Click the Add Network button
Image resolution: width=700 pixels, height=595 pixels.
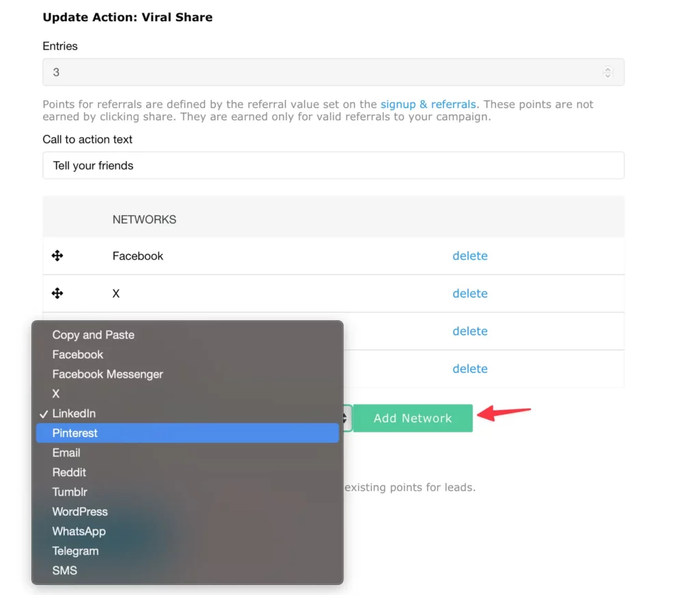coord(412,418)
